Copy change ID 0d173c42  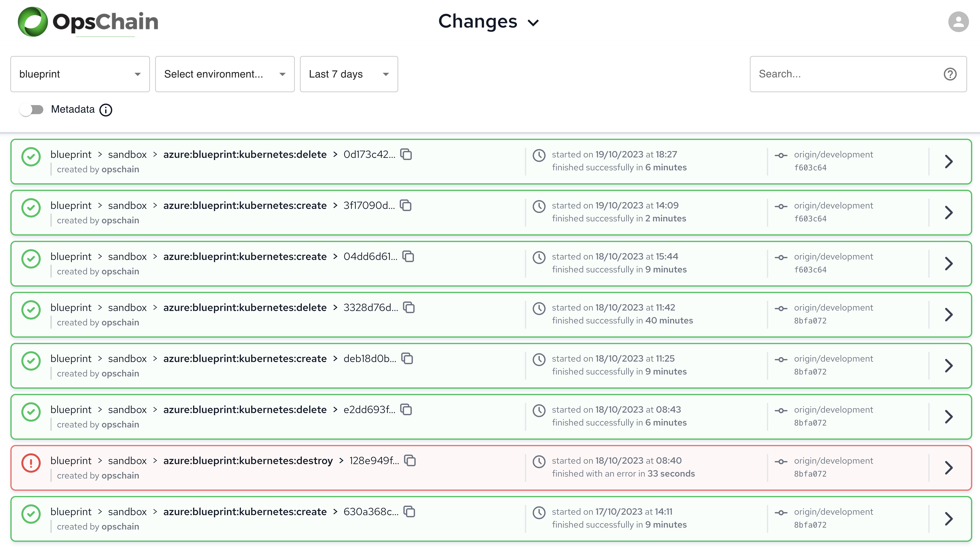pos(406,154)
